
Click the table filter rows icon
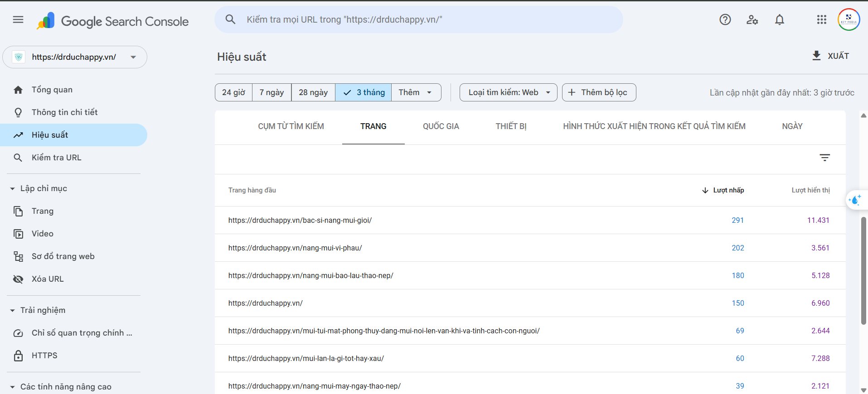824,158
